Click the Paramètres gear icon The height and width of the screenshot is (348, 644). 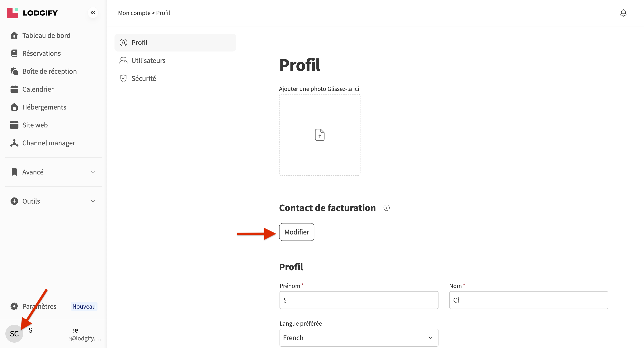[14, 306]
